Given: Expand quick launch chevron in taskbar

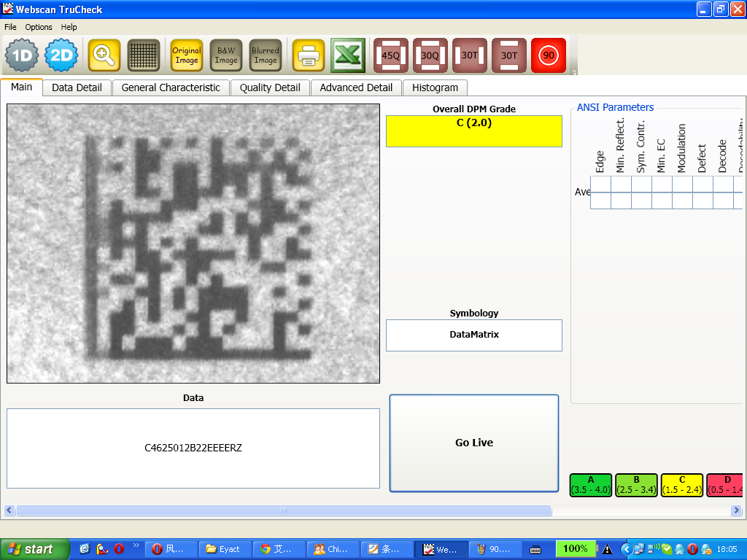Looking at the screenshot, I should click(x=136, y=545).
